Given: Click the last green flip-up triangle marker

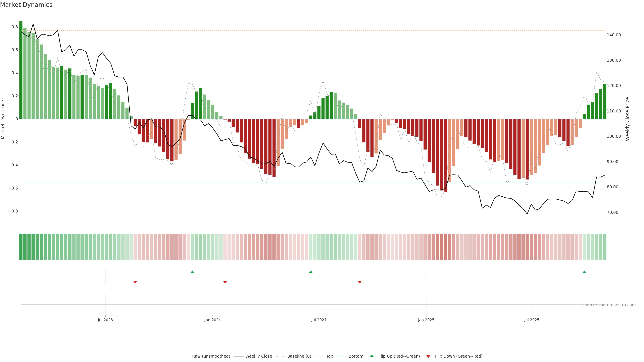Looking at the screenshot, I should (584, 272).
